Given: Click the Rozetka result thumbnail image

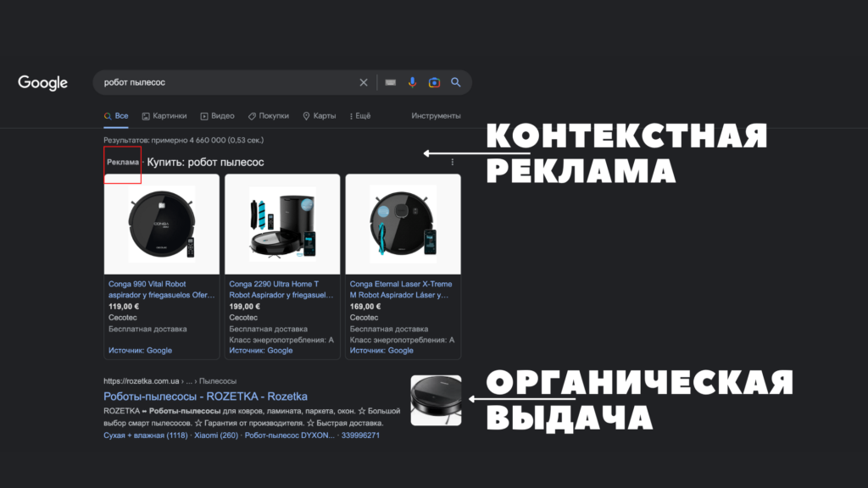Looking at the screenshot, I should pos(437,401).
